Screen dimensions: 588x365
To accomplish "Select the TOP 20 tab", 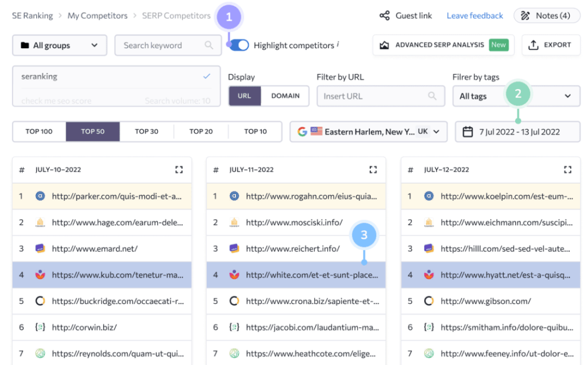I will pyautogui.click(x=201, y=131).
